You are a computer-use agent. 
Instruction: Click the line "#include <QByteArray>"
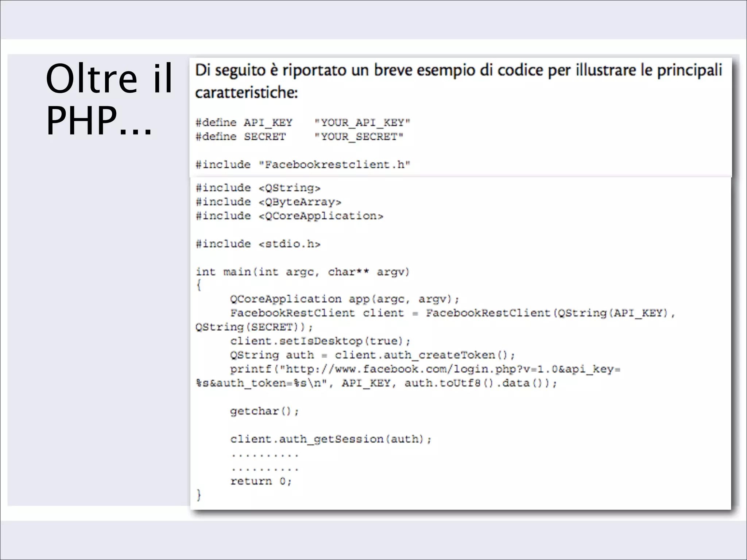pyautogui.click(x=268, y=202)
